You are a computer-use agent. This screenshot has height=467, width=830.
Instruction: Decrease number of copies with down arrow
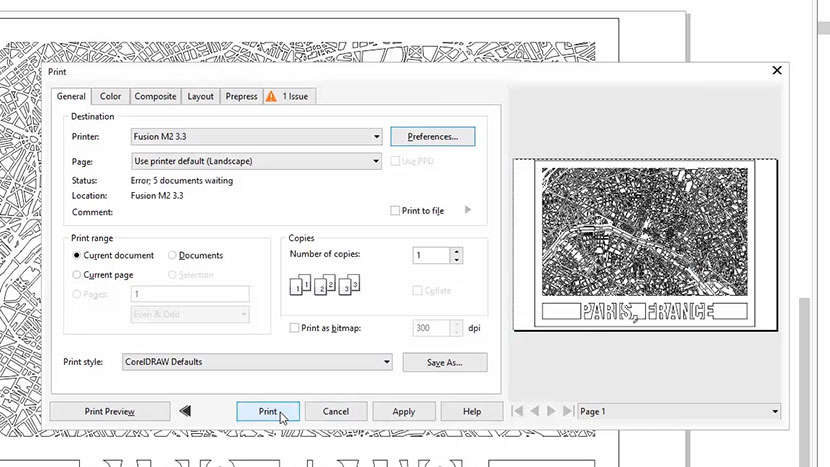pyautogui.click(x=457, y=260)
